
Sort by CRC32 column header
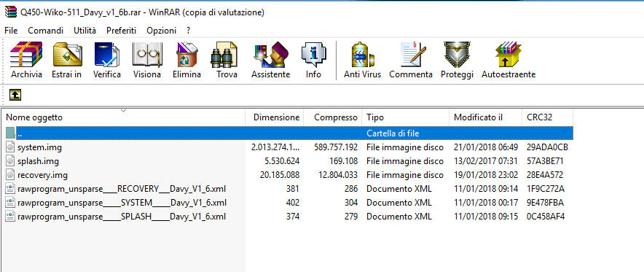(548, 117)
